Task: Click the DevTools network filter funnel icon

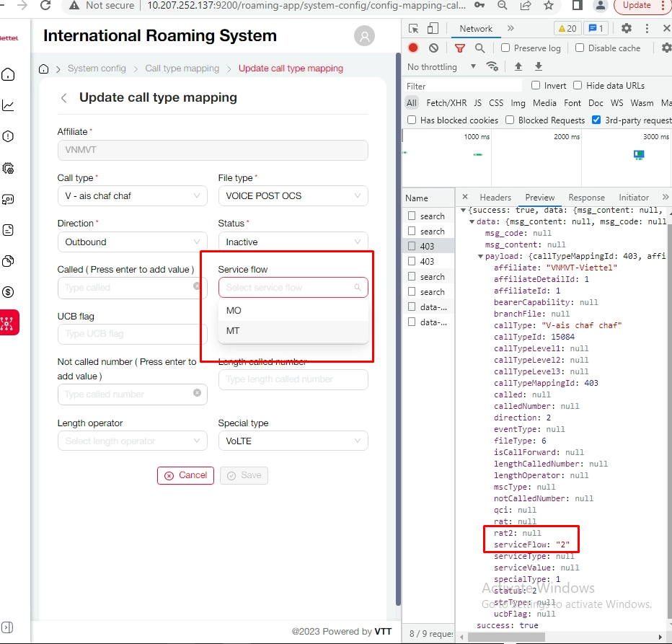Action: (459, 48)
